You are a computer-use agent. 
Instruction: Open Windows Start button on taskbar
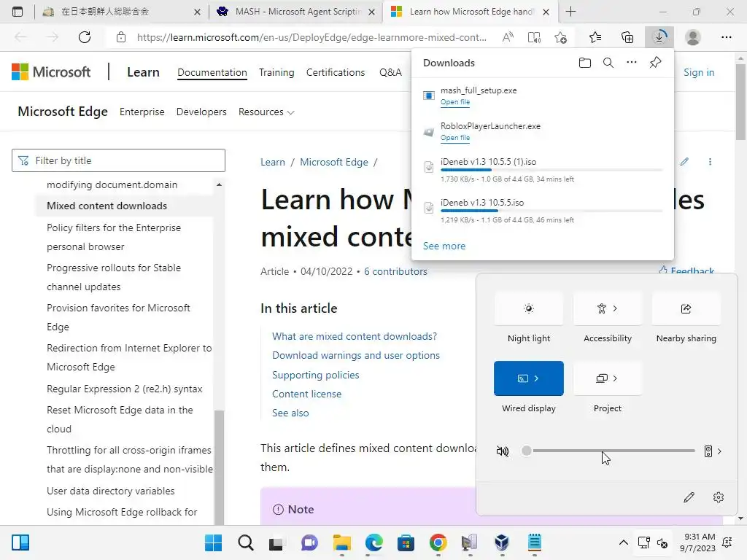(x=213, y=542)
